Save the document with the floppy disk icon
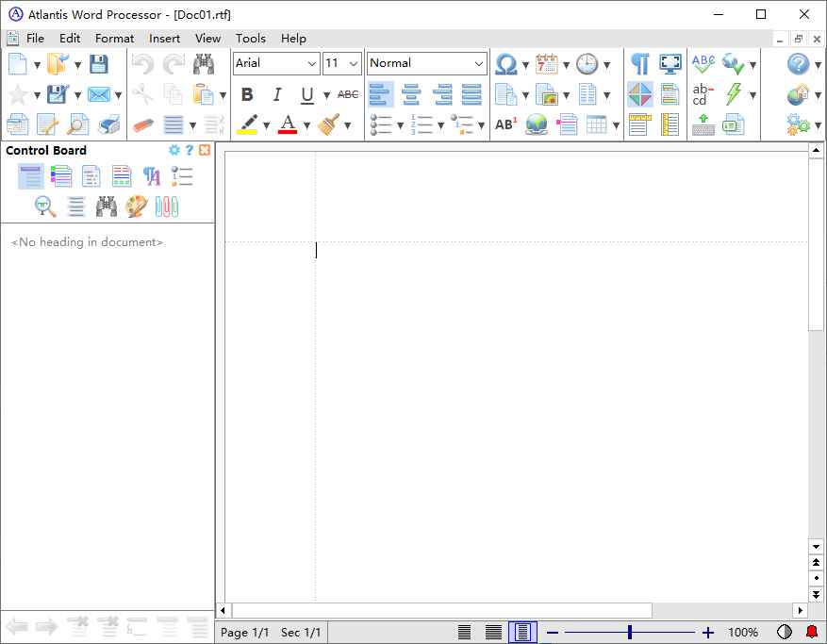Viewport: 827px width, 644px height. tap(101, 63)
